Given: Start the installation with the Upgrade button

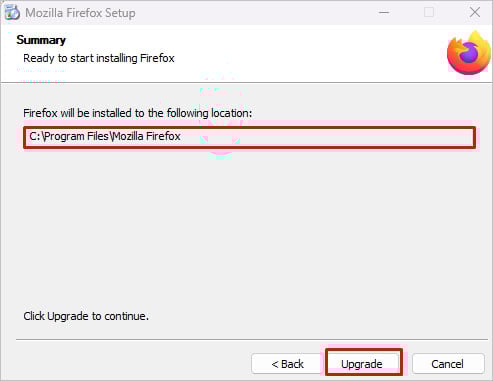Looking at the screenshot, I should click(x=364, y=363).
